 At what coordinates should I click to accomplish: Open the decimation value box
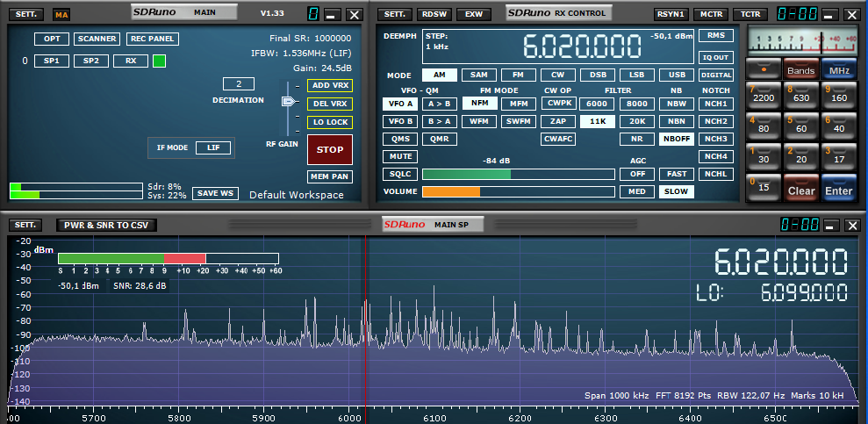point(239,84)
